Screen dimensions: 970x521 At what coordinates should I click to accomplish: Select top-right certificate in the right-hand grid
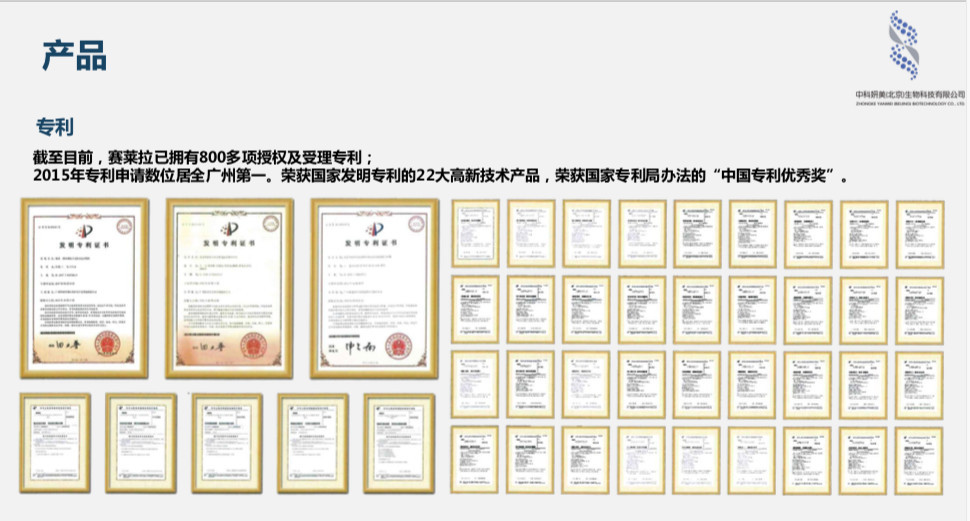tap(920, 235)
